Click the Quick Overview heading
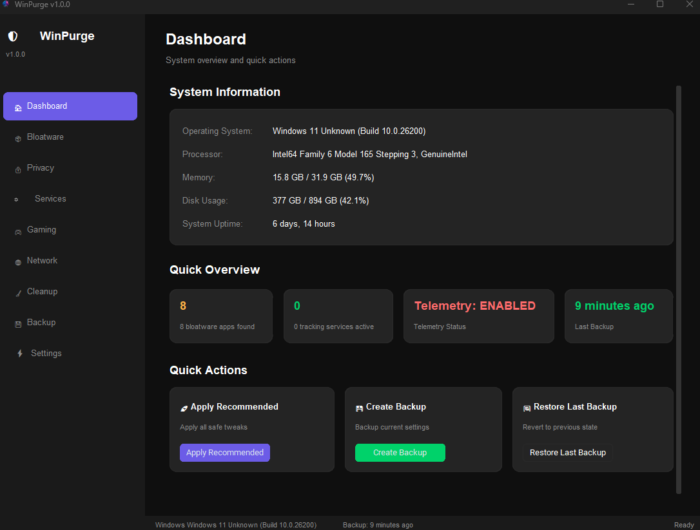700x530 pixels. [214, 270]
